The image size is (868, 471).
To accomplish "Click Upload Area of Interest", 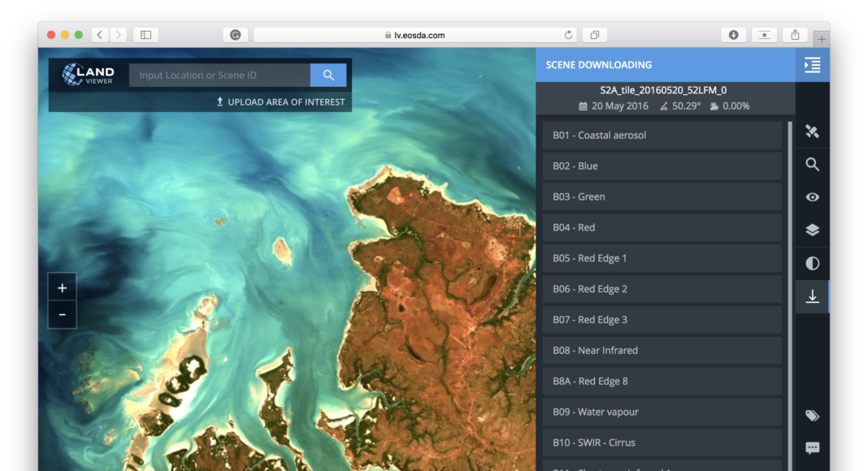I will click(280, 102).
